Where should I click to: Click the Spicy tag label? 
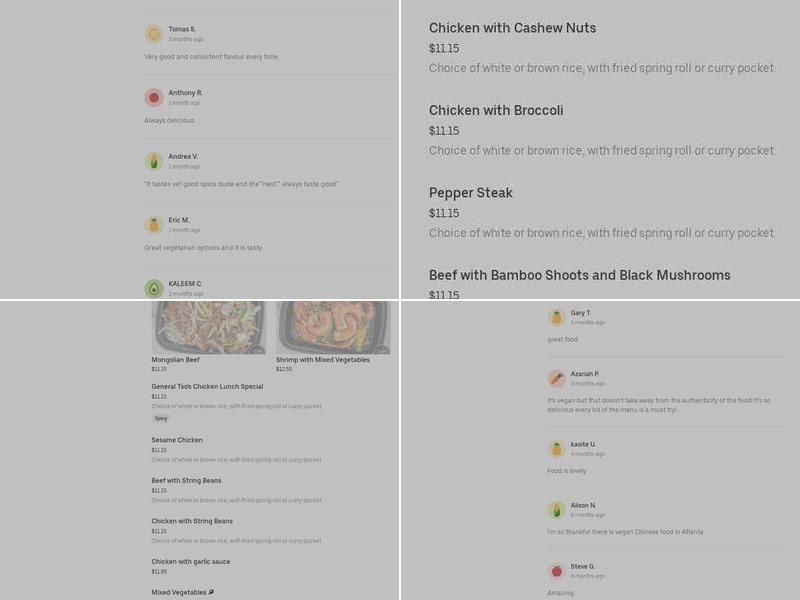[160, 418]
